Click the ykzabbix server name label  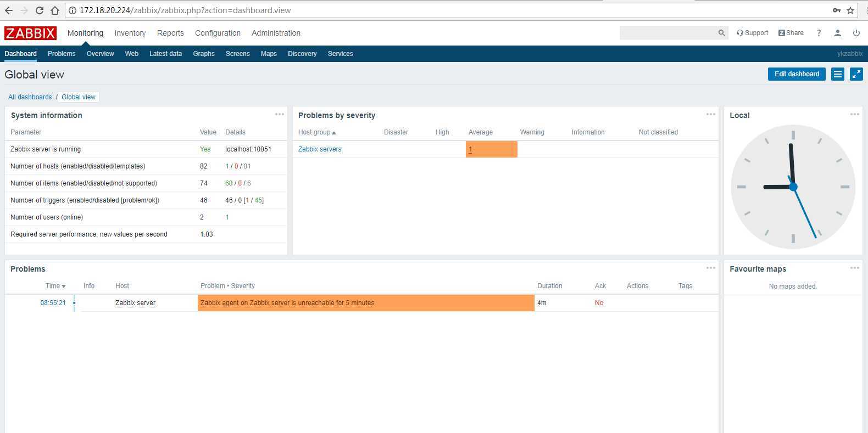click(850, 54)
